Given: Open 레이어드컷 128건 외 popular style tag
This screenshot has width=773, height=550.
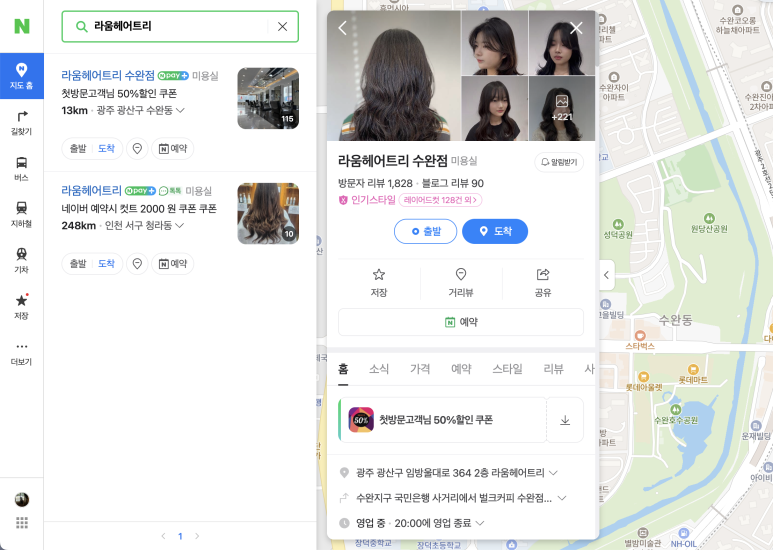Looking at the screenshot, I should click(x=440, y=200).
